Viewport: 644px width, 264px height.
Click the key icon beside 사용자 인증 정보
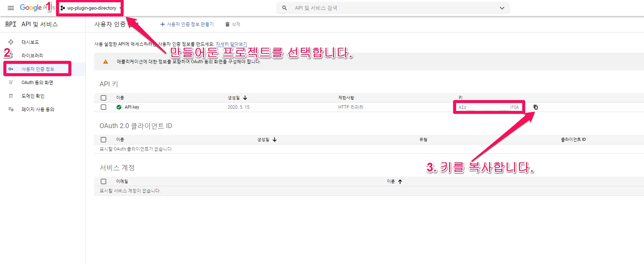click(11, 69)
